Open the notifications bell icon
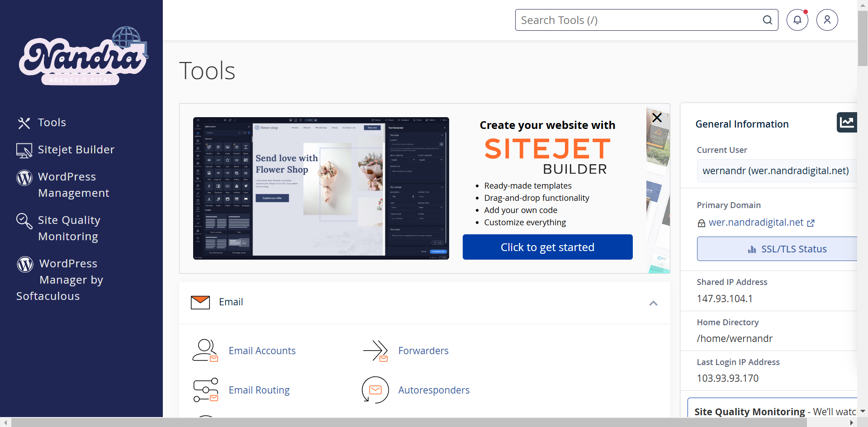Viewport: 868px width, 427px height. click(797, 20)
